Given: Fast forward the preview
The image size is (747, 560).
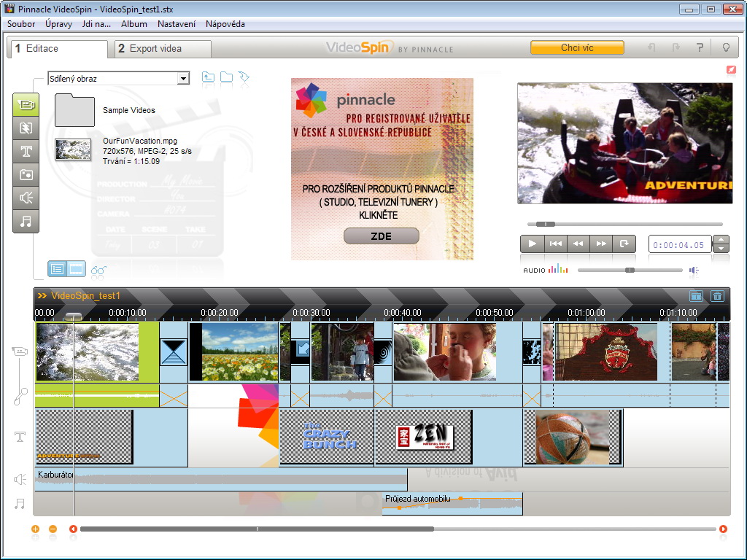Looking at the screenshot, I should 601,244.
